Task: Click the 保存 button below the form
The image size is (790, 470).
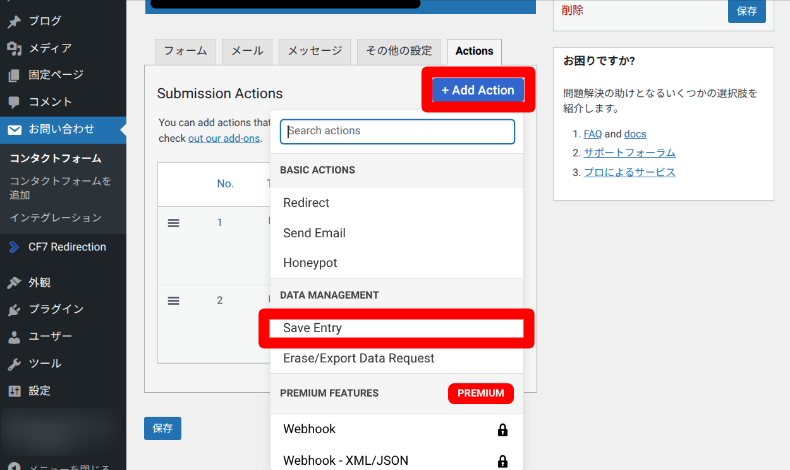Action: (x=163, y=428)
